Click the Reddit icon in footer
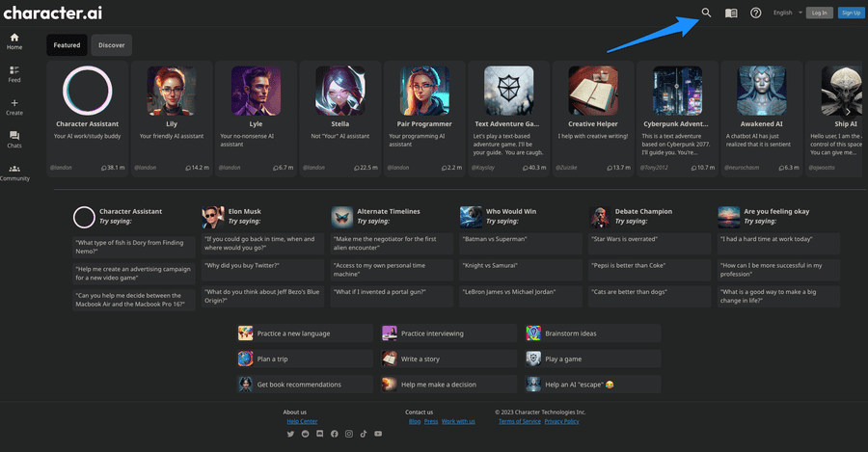The width and height of the screenshot is (868, 452). 305,434
